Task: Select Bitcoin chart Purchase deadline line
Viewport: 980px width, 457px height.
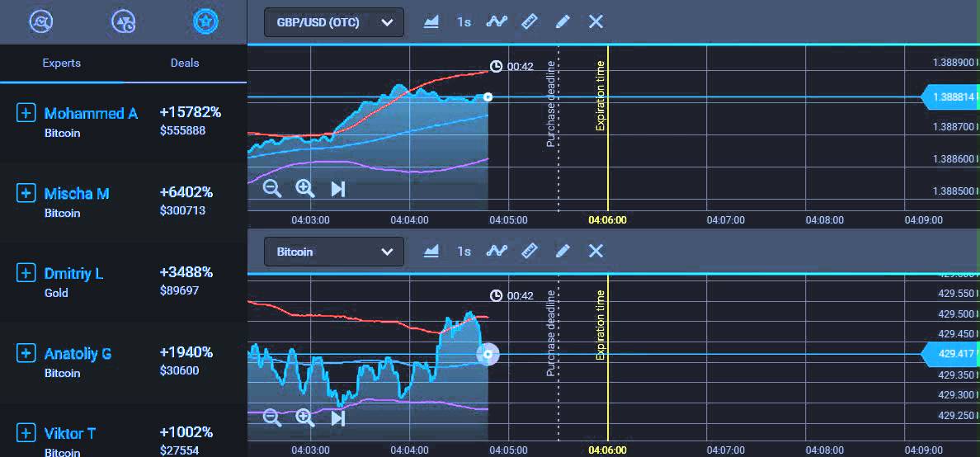Action: pos(558,356)
